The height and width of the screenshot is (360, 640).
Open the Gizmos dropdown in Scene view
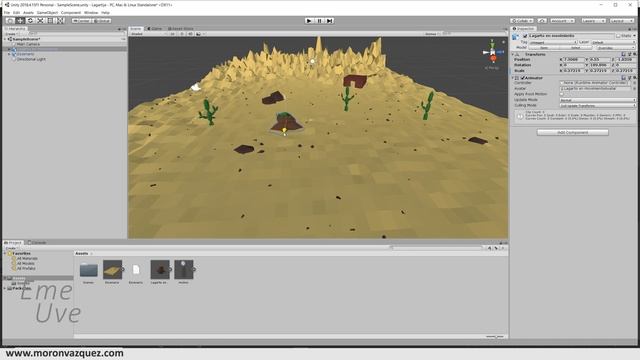[433, 34]
